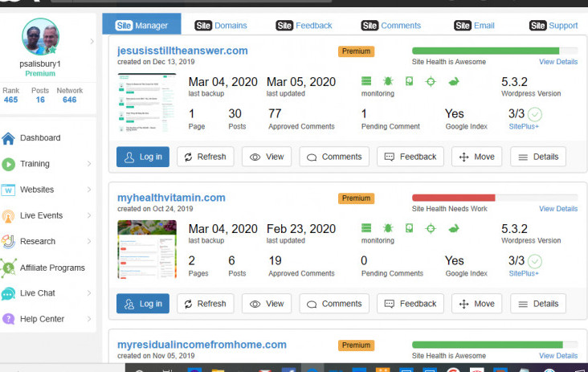Open the myhealthvitamin.com site thumbnail
The width and height of the screenshot is (588, 372).
pos(147,249)
